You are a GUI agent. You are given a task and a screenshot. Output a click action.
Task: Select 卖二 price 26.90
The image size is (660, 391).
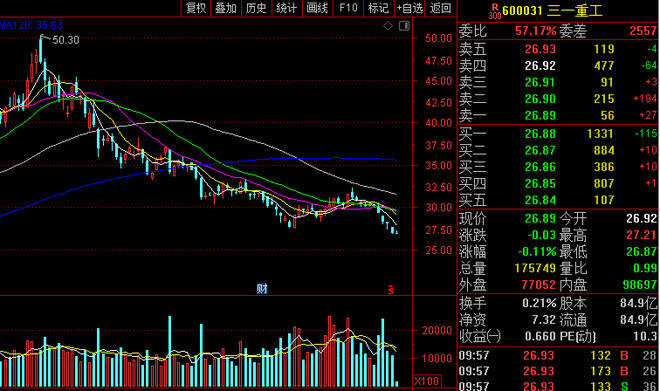(540, 98)
